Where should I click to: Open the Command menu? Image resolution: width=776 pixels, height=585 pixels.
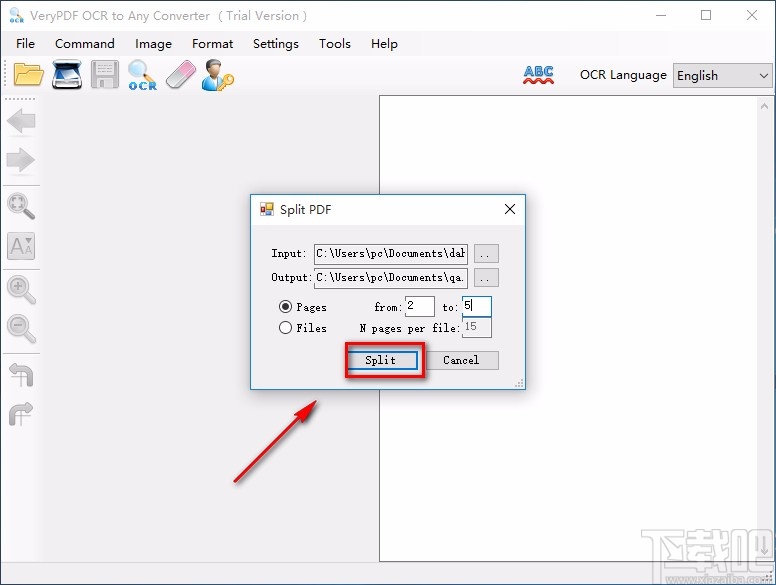tap(85, 44)
